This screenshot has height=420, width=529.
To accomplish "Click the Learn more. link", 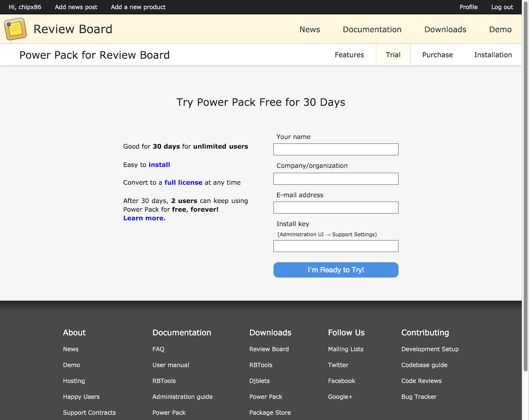I will pyautogui.click(x=144, y=218).
